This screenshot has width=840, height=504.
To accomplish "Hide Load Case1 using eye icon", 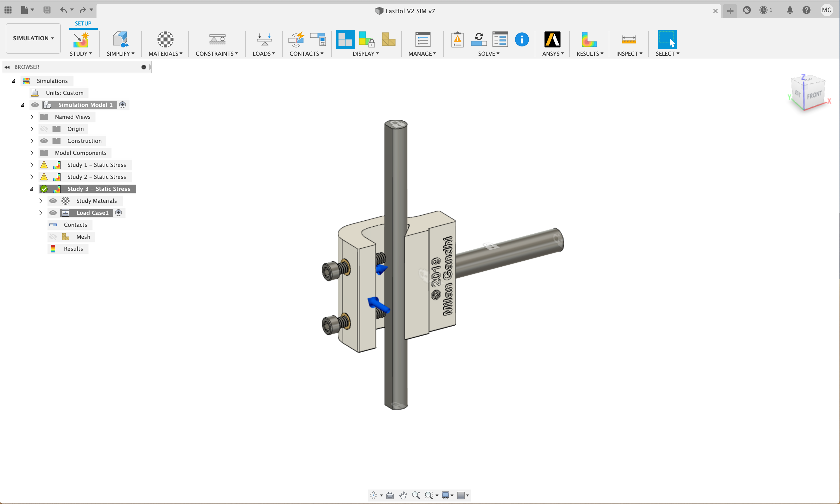I will point(53,213).
